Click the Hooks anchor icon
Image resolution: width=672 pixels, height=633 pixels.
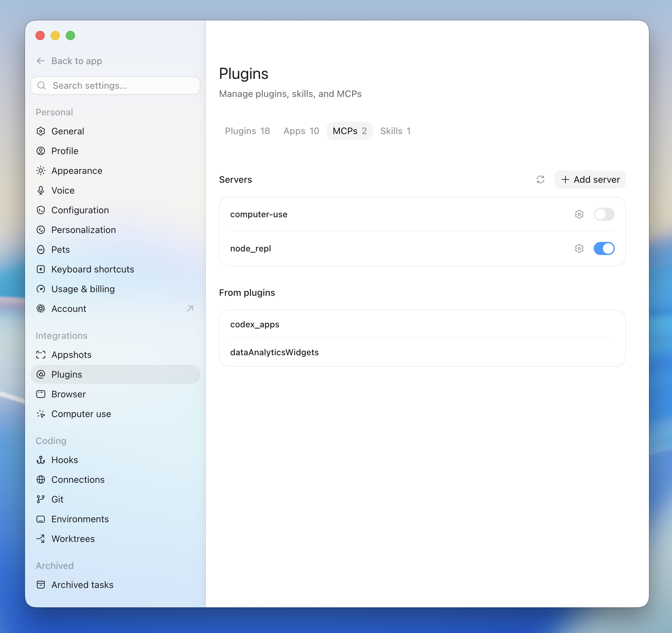pyautogui.click(x=41, y=460)
